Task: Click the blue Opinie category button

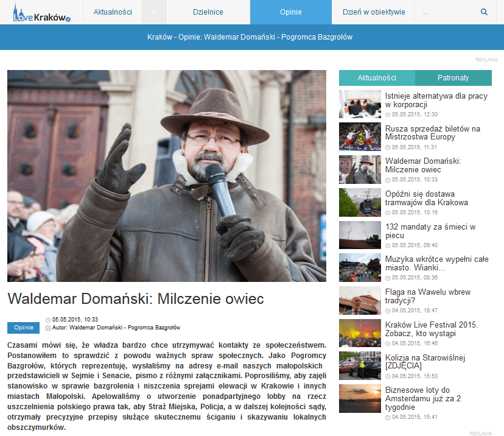Action: 24,328
